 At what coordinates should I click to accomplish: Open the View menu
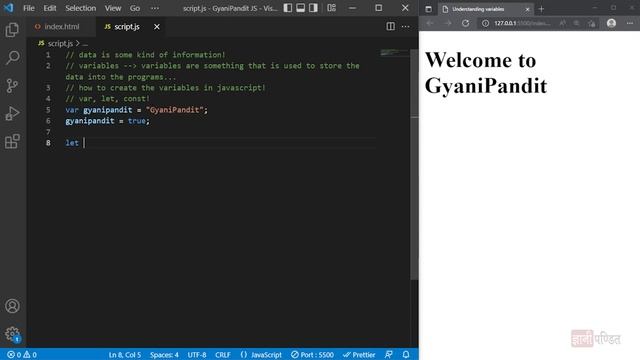coord(113,8)
